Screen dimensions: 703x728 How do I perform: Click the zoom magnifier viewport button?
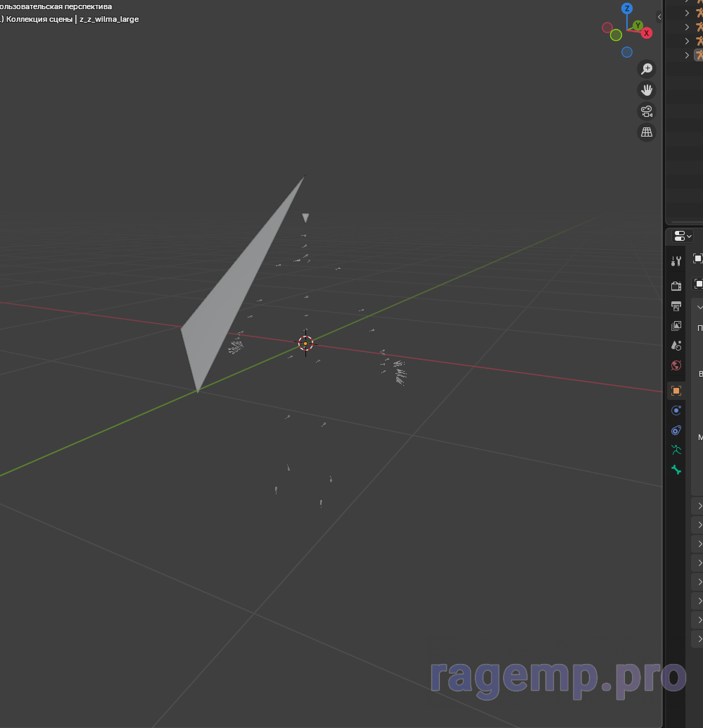[x=646, y=69]
